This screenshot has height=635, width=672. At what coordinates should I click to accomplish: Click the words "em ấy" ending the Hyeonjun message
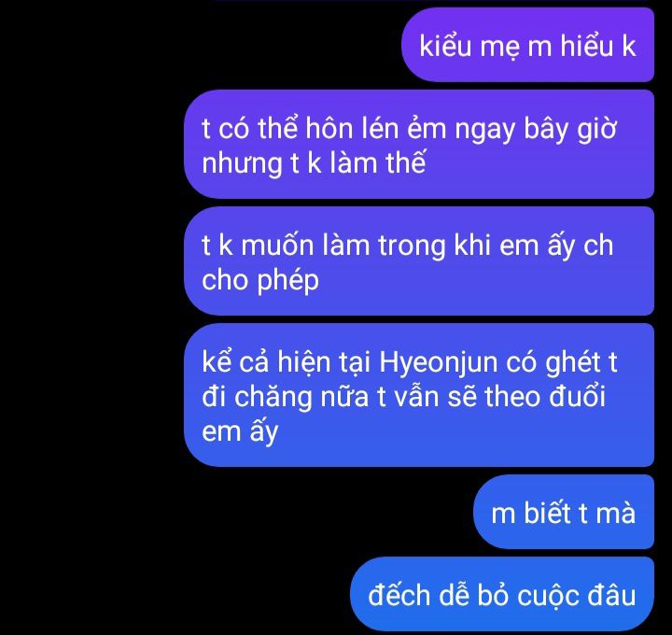[240, 430]
